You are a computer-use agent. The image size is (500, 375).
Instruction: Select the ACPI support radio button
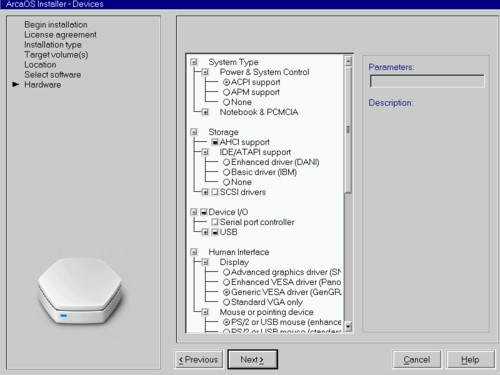point(226,82)
